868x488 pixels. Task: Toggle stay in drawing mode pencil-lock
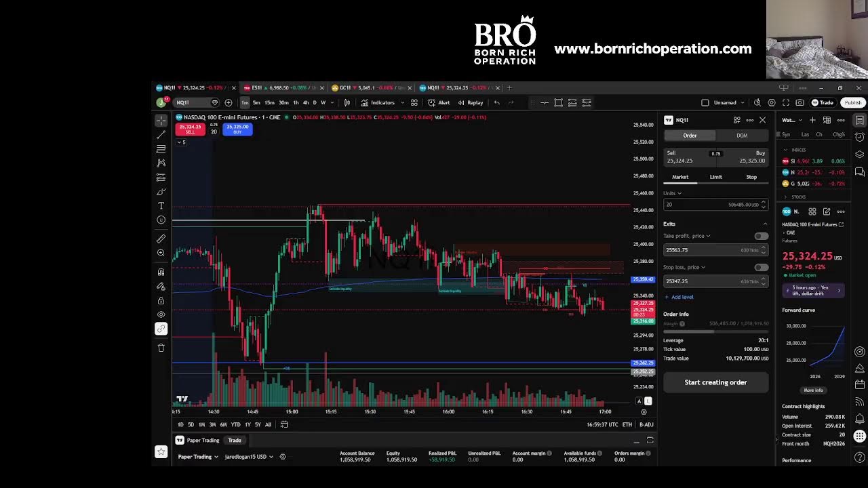(x=161, y=286)
